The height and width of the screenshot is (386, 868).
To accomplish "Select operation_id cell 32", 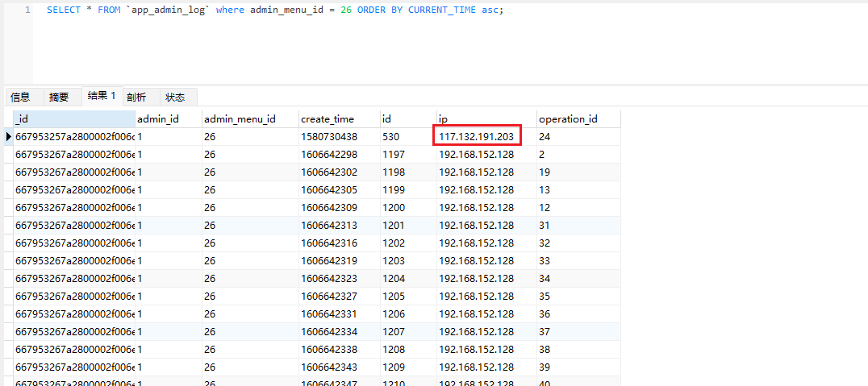I will click(x=578, y=243).
